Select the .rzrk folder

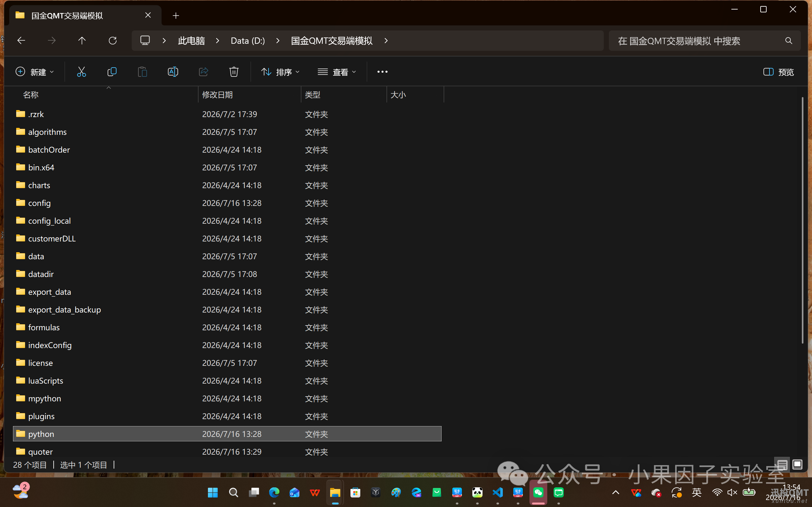tap(227, 114)
